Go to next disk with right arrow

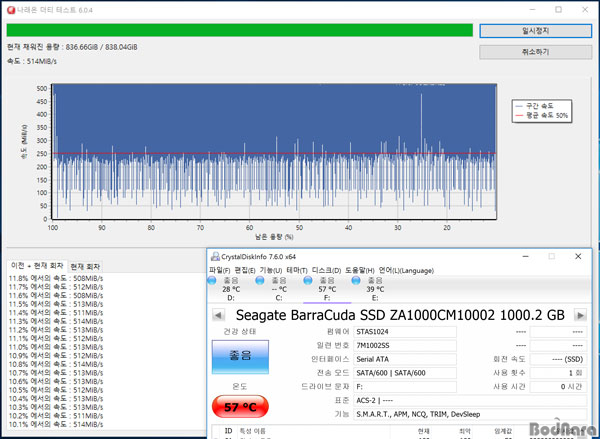[x=580, y=315]
